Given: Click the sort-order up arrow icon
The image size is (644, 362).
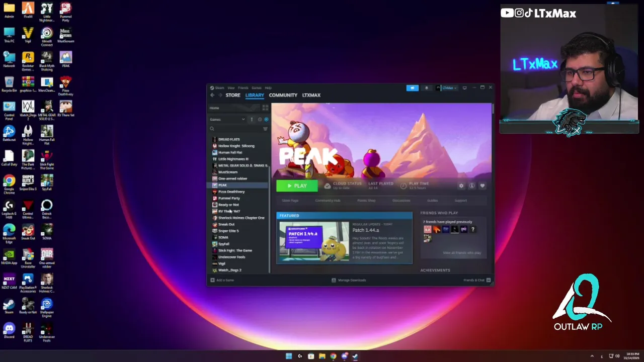Looking at the screenshot, I should pos(252,120).
